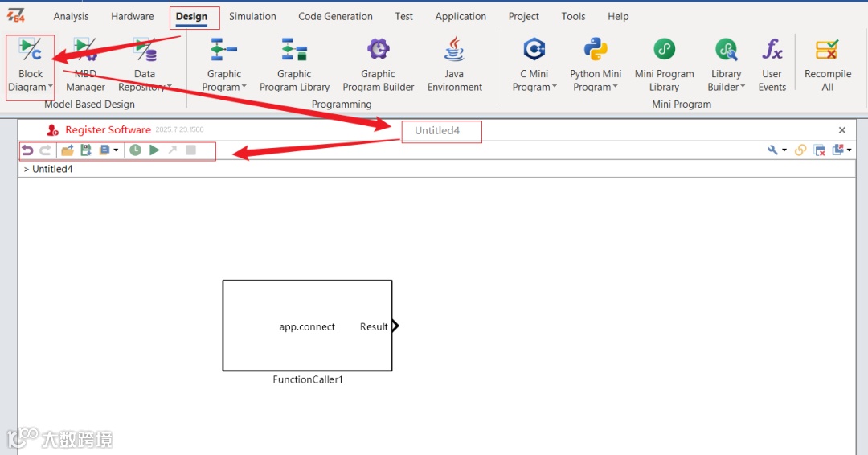This screenshot has width=868, height=455.
Task: Open the Application tab
Action: click(x=461, y=17)
